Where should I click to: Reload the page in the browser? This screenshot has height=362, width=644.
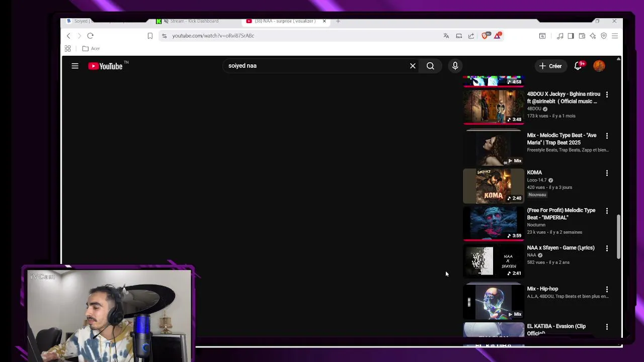[x=90, y=36]
